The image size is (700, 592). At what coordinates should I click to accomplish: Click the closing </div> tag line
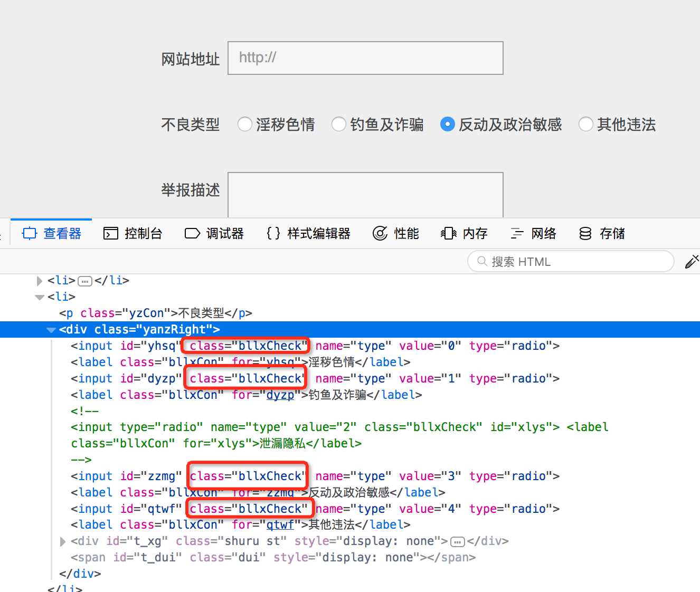80,574
